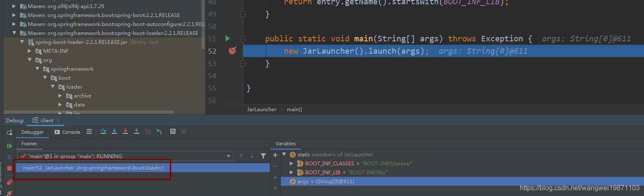Collapse Maven spring-boot-loader node
The height and width of the screenshot is (196, 644).
15,33
